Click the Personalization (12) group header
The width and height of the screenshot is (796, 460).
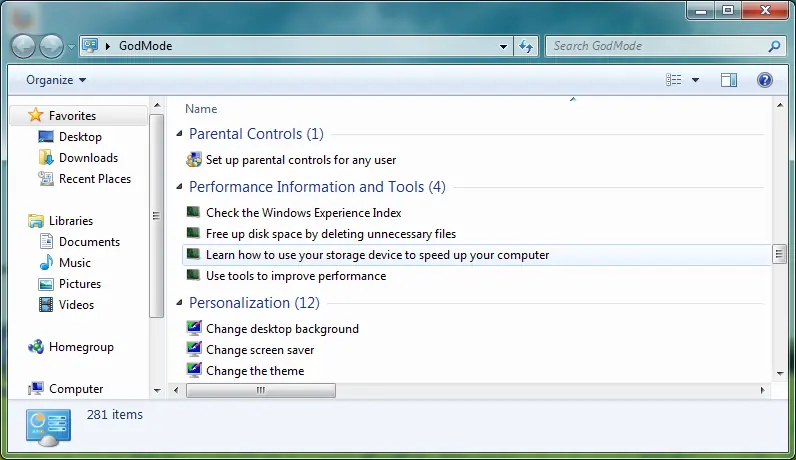pos(254,303)
